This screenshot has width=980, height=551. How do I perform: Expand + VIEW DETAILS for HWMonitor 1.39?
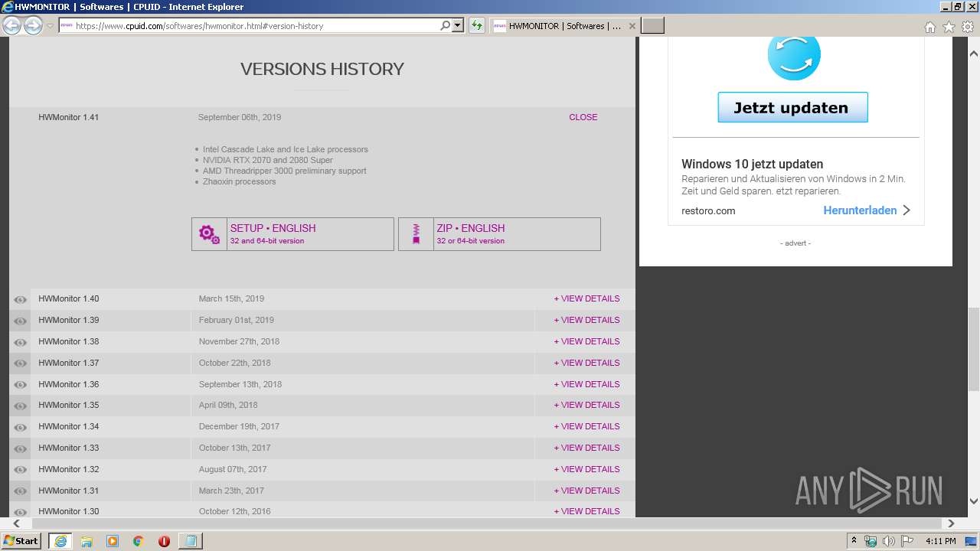coord(586,320)
